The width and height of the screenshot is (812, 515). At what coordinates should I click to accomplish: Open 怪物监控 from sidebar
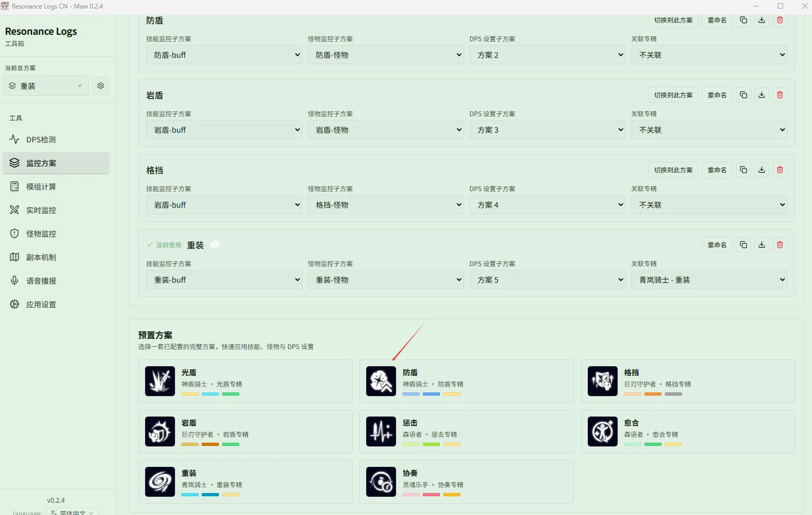[56, 234]
